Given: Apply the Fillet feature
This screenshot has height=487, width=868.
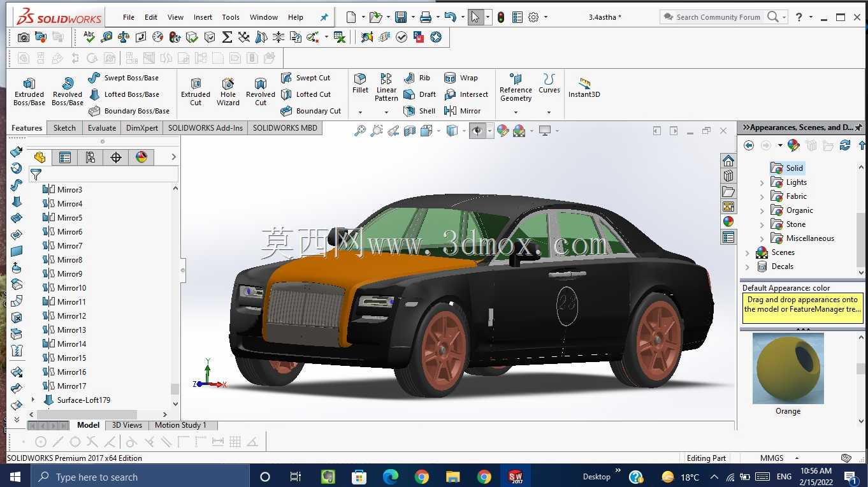Looking at the screenshot, I should click(x=360, y=84).
